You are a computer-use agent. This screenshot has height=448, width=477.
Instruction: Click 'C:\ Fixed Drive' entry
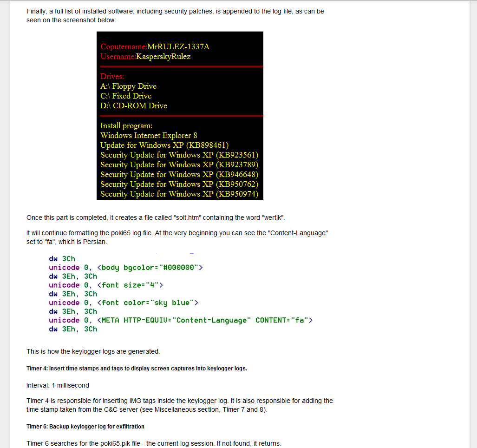coord(126,96)
